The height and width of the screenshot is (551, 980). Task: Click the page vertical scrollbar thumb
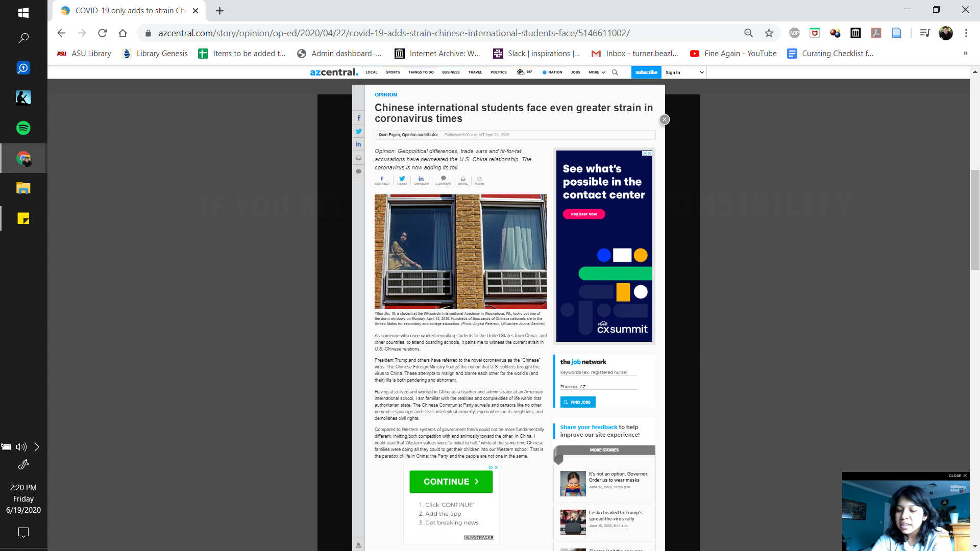975,219
